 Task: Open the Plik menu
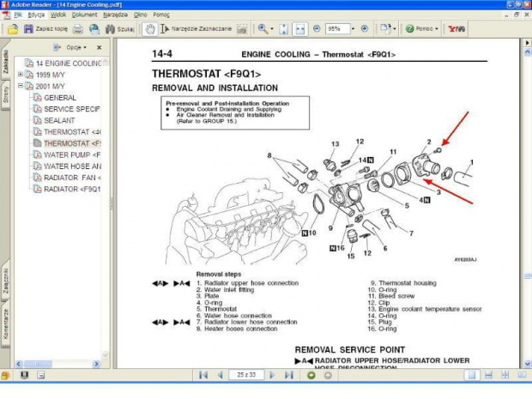click(18, 15)
